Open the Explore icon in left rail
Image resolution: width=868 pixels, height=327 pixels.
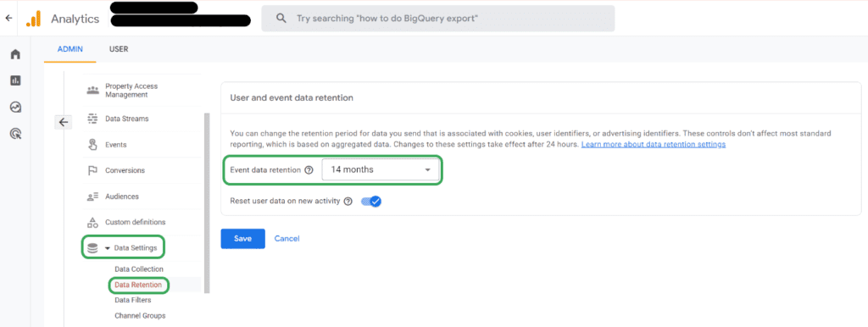click(x=15, y=108)
